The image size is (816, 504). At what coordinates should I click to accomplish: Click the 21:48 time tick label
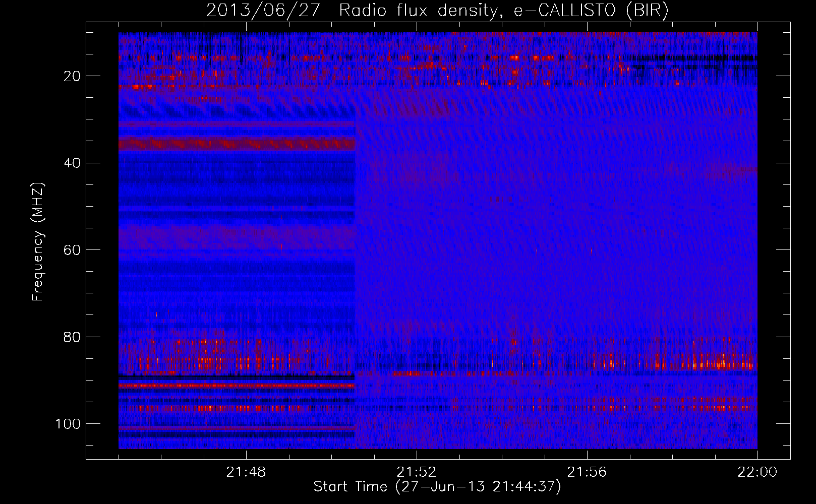point(246,472)
